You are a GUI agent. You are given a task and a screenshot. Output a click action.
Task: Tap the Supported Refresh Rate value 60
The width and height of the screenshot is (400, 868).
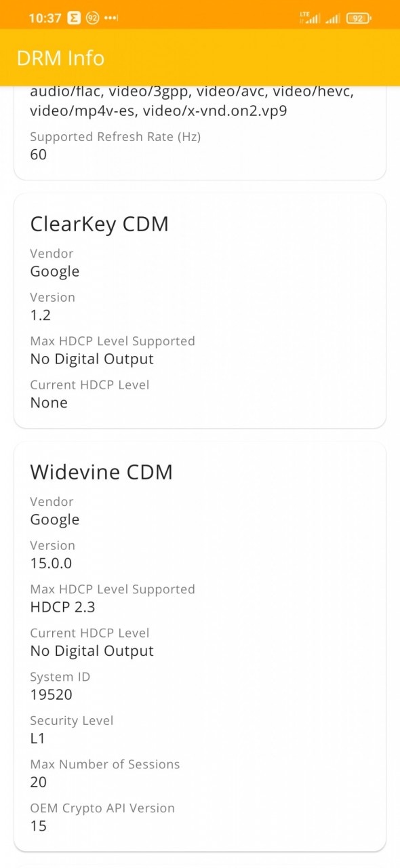click(39, 155)
